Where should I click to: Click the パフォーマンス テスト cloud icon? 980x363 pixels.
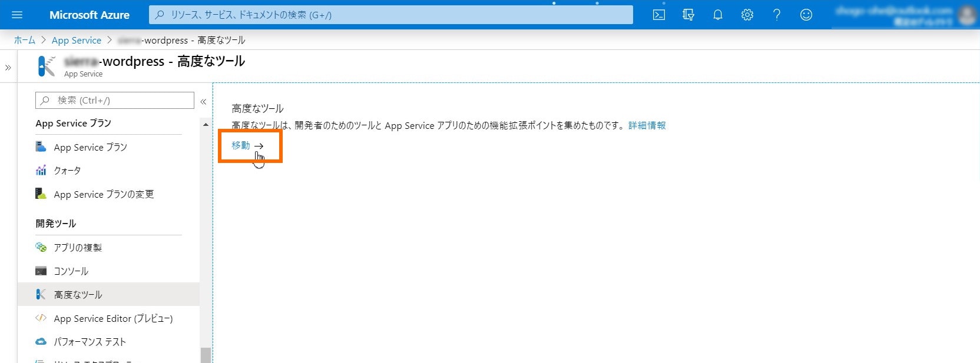(x=41, y=341)
